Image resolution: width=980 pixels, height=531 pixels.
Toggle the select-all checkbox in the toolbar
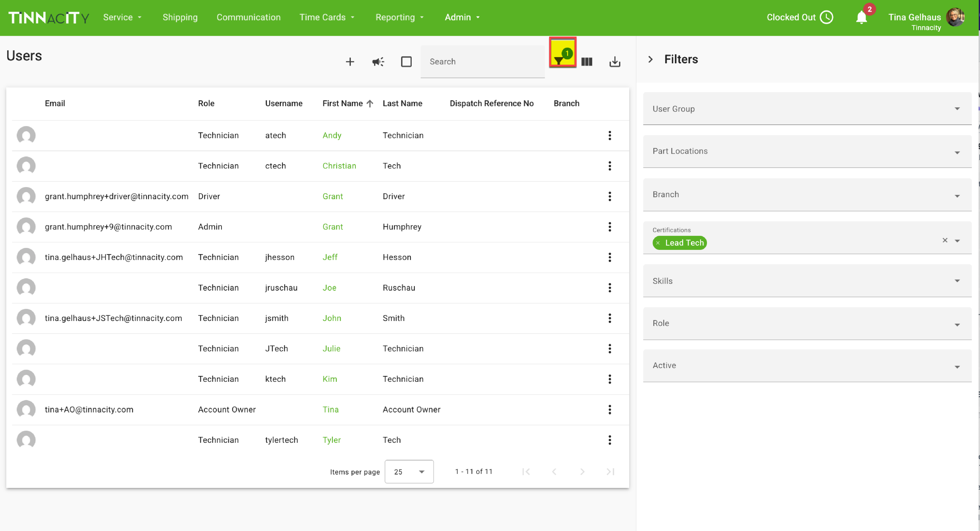click(406, 62)
